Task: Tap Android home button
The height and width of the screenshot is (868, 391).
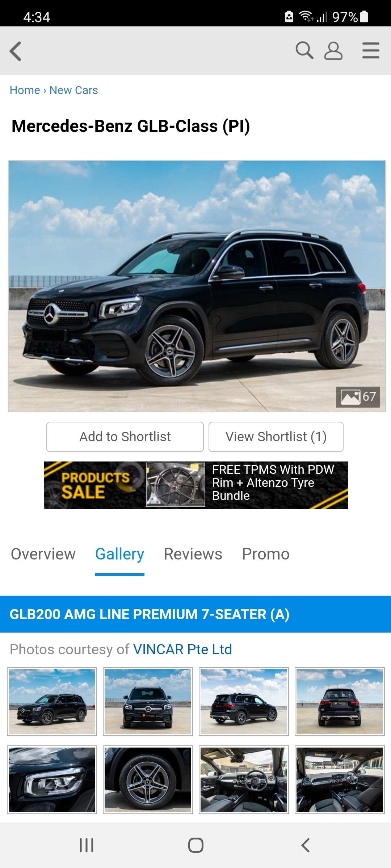Action: coord(195,845)
